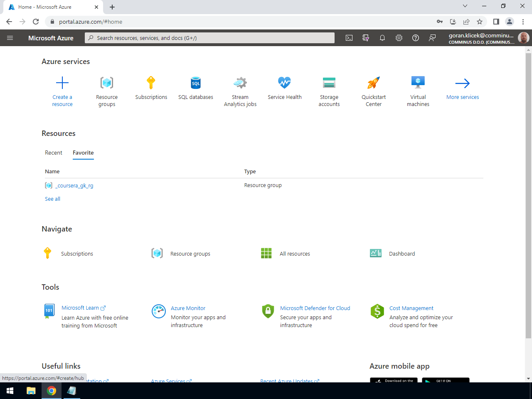This screenshot has width=532, height=399.
Task: Click See all under Resources
Action: (x=52, y=199)
